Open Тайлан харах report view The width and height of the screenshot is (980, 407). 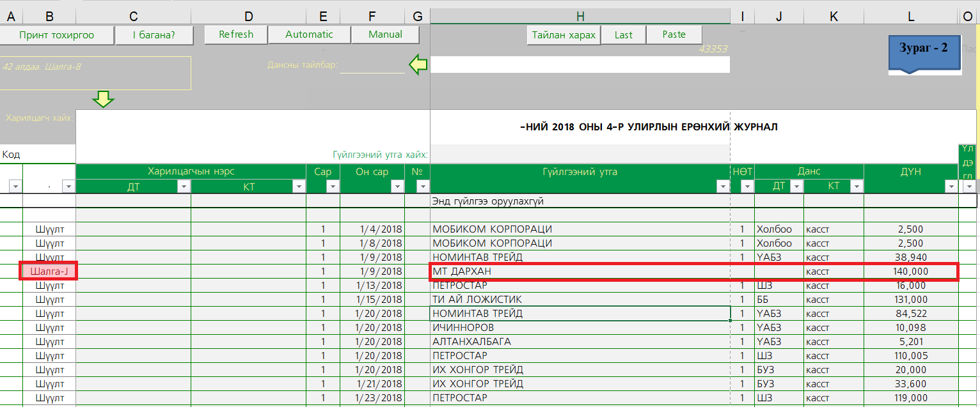pyautogui.click(x=564, y=35)
